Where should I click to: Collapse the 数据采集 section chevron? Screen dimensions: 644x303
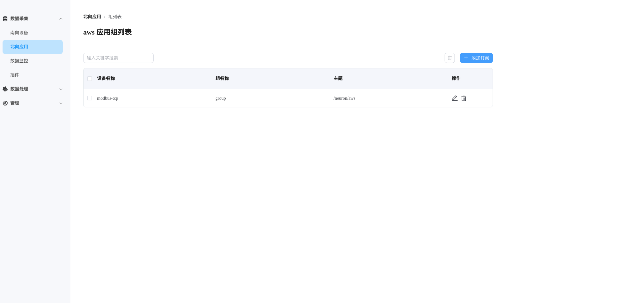[x=61, y=19]
